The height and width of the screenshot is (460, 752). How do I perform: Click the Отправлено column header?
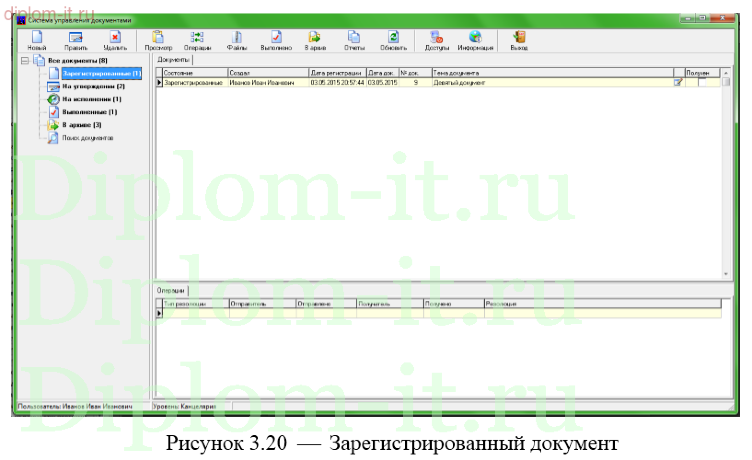326,304
